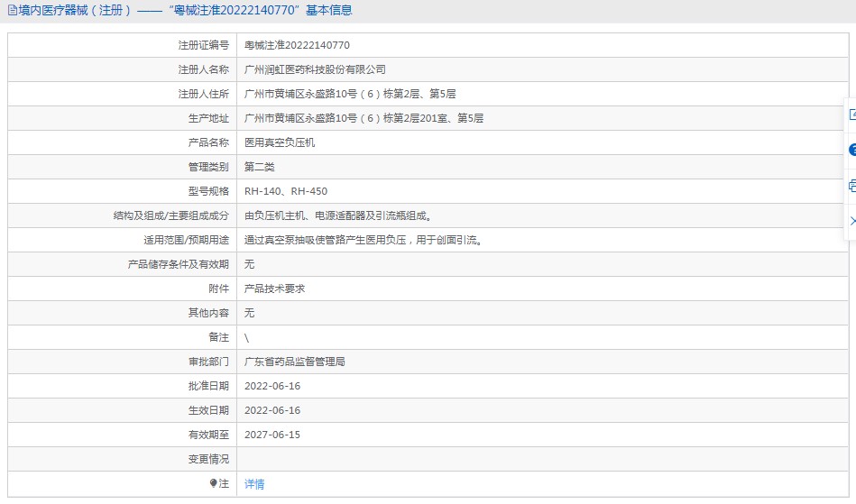
Task: Select registration number 粤械注准20222140770 in the table
Action: pyautogui.click(x=297, y=45)
